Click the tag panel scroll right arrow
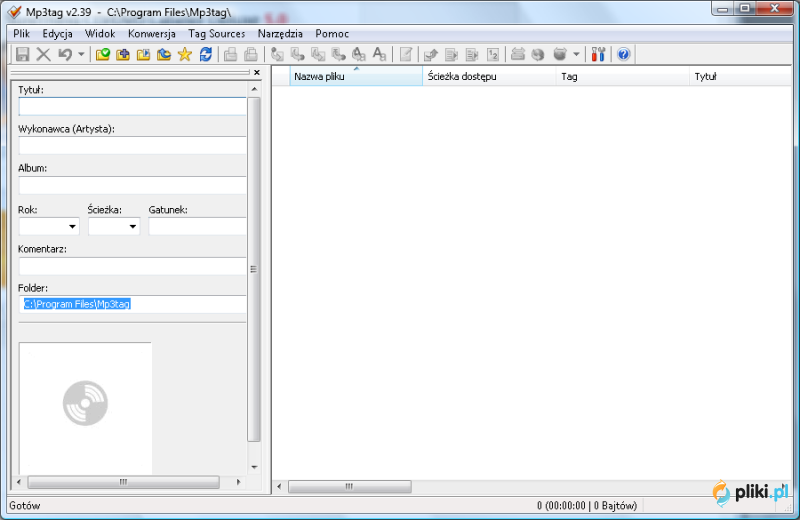Viewport: 800px width, 520px height. (x=238, y=482)
